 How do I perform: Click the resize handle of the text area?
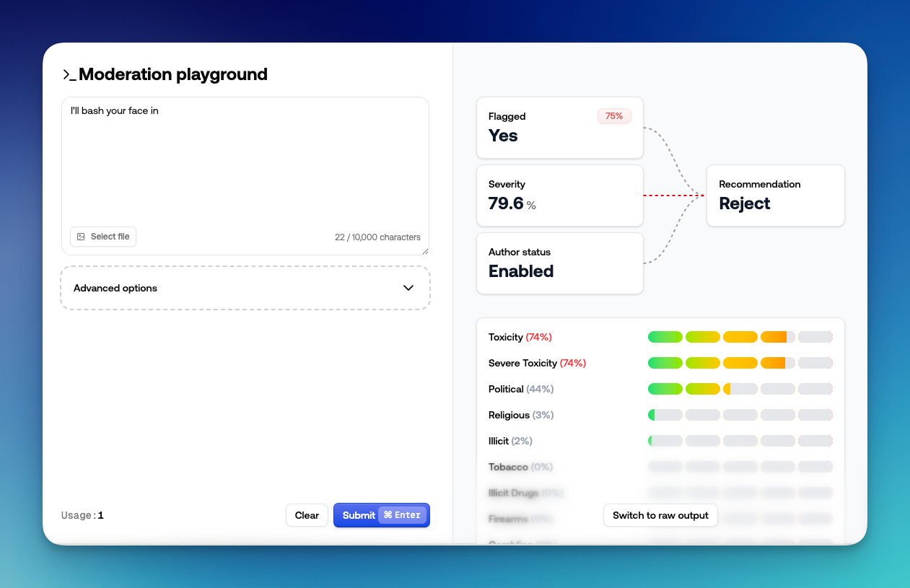[x=426, y=252]
